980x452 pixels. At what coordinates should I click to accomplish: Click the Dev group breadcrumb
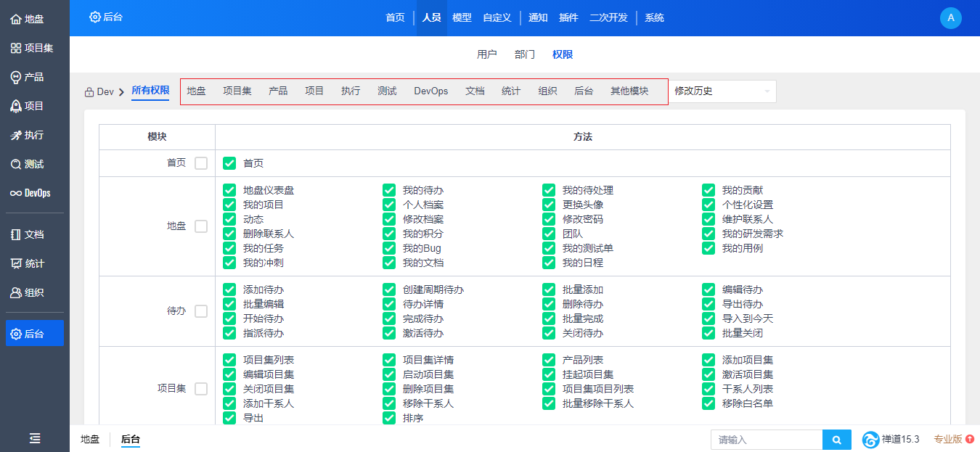99,92
